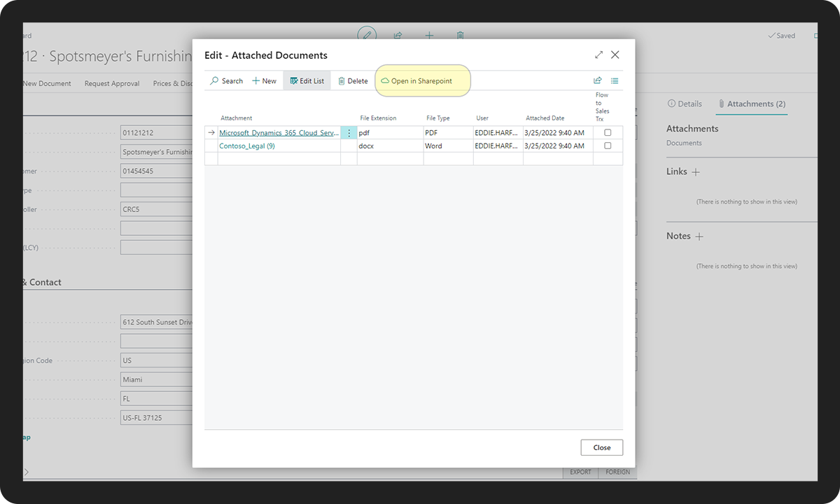
Task: Click the Details info icon in the right pane
Action: point(673,104)
